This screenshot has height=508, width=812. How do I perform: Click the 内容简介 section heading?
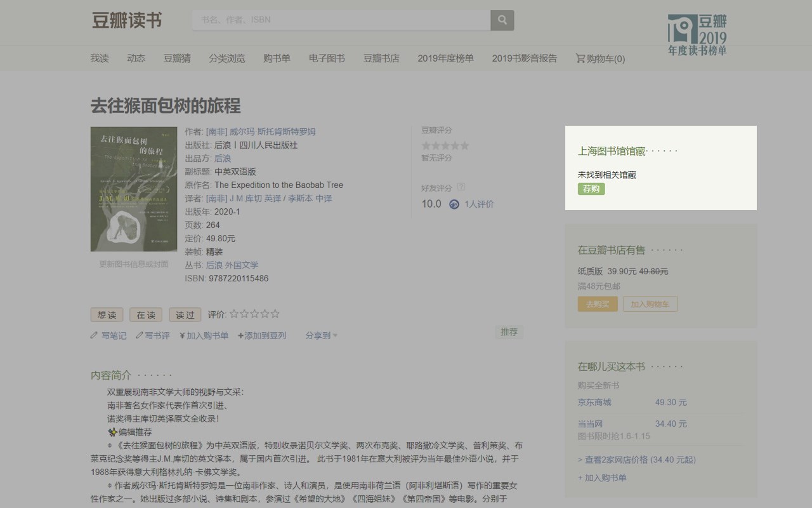point(111,375)
